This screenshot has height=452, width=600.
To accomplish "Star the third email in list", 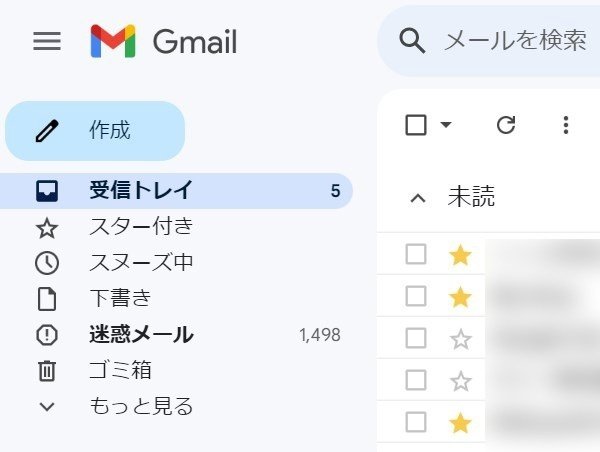I will click(460, 339).
